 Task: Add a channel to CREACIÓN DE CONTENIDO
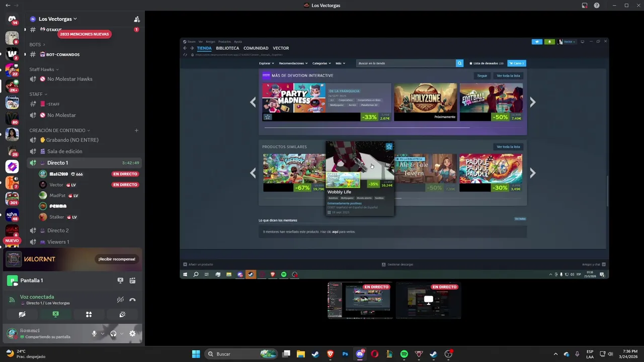coord(136,130)
